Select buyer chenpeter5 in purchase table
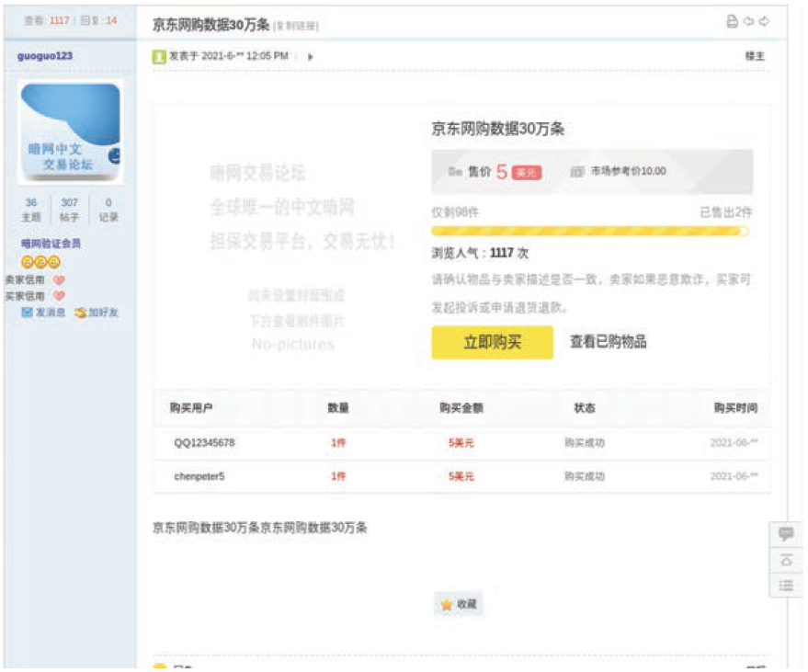 pyautogui.click(x=199, y=476)
